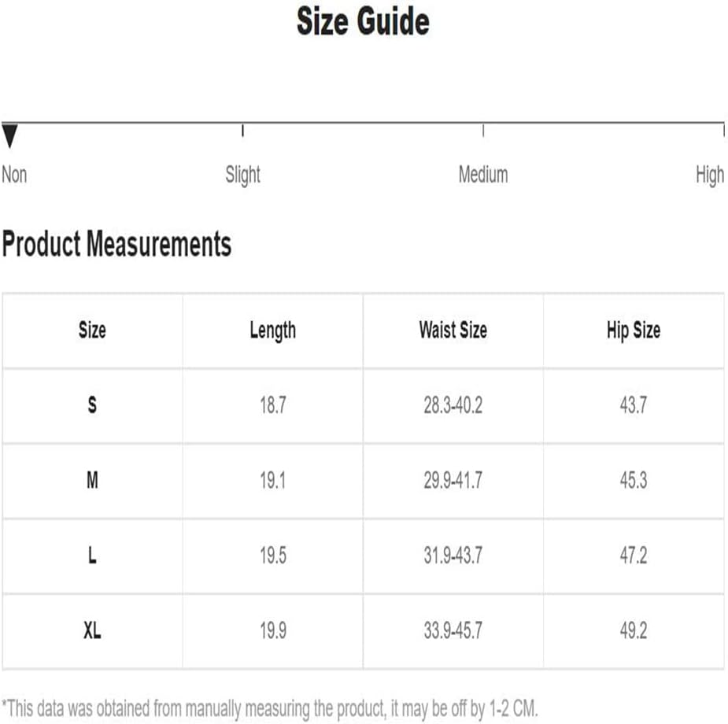The image size is (728, 724).
Task: Click the manual measurement disclaimer note
Action: [270, 709]
